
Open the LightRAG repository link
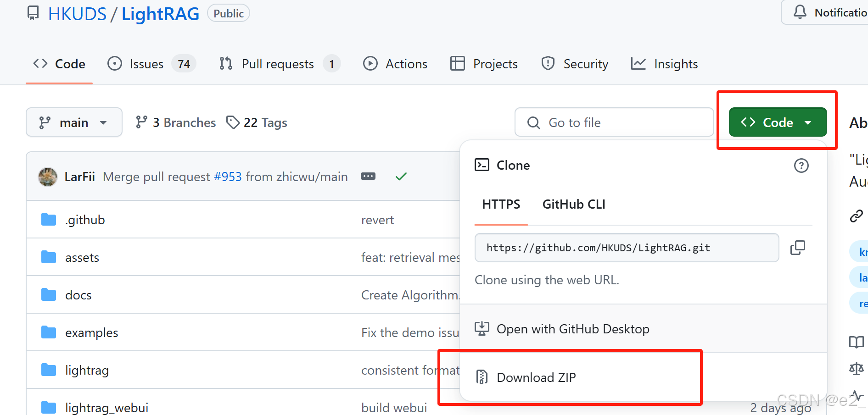(160, 14)
